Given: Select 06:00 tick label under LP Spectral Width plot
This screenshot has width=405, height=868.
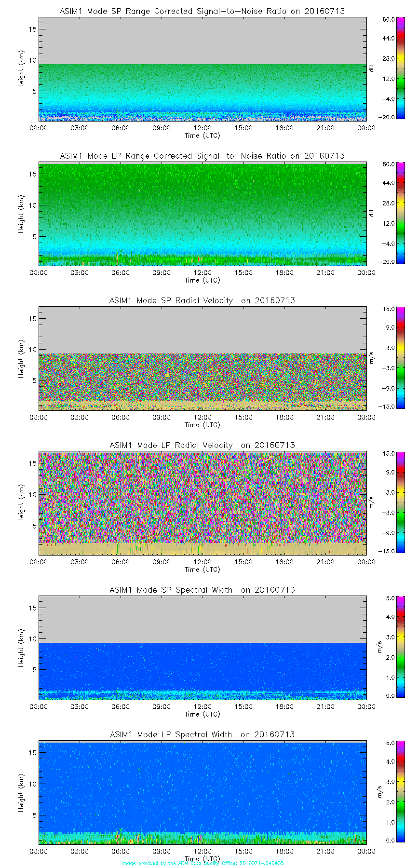Looking at the screenshot, I should tap(121, 851).
